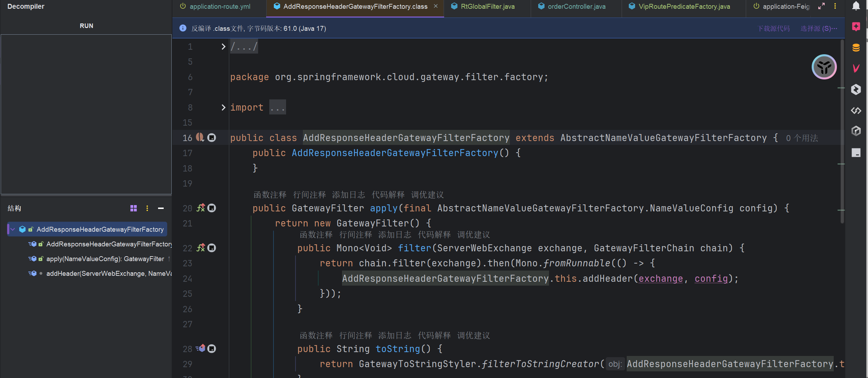The height and width of the screenshot is (378, 868).
Task: Open the Database tool window icon
Action: click(856, 48)
